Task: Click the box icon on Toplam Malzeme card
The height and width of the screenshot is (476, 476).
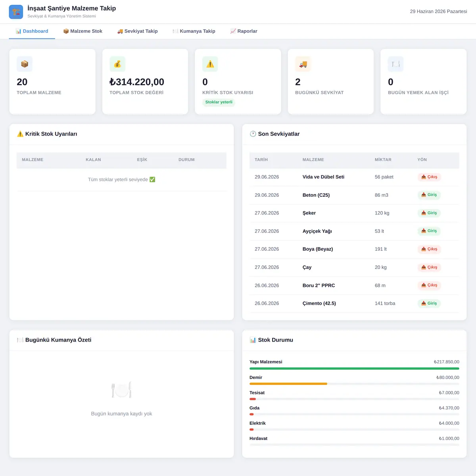Action: tap(25, 64)
